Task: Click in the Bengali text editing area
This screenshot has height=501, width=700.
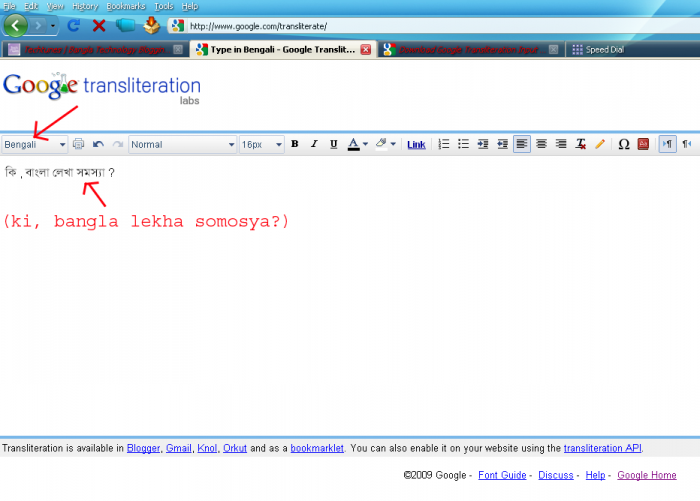Action: click(x=350, y=295)
